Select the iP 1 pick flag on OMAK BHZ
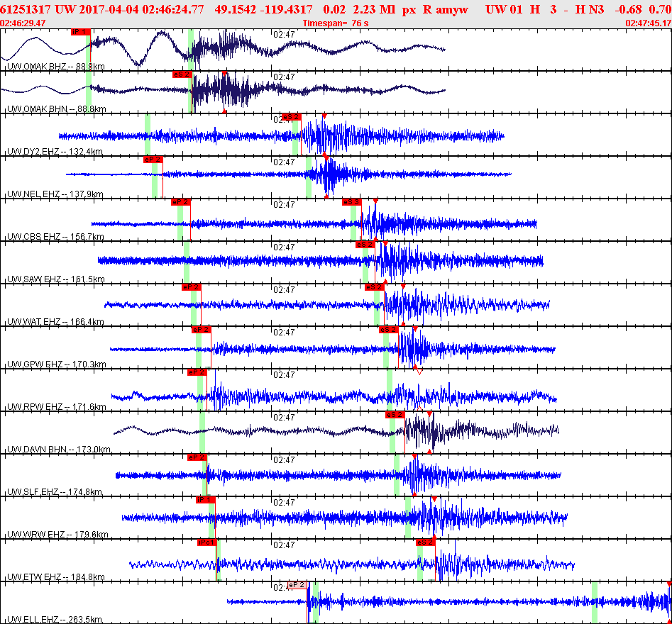 pos(81,32)
